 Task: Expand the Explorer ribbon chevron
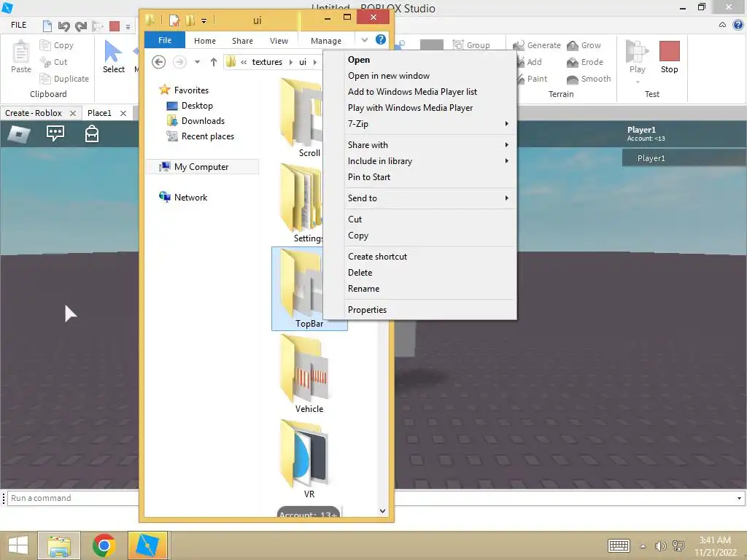(x=365, y=40)
